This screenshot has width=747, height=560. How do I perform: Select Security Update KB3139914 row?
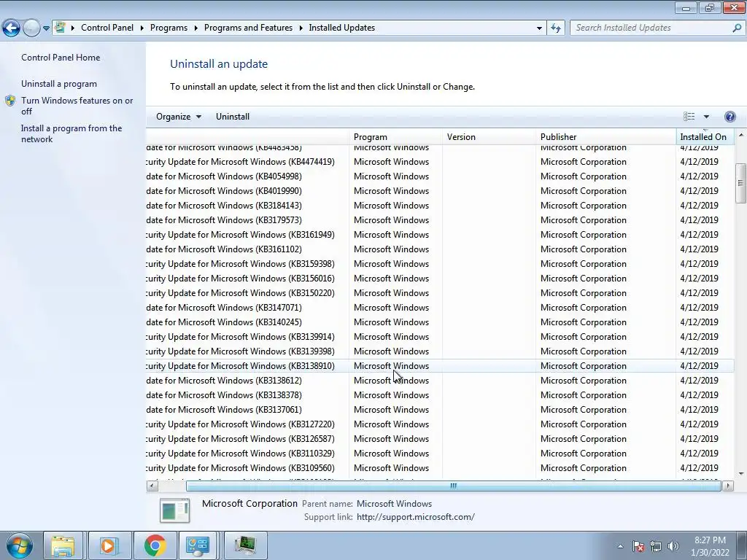click(x=440, y=337)
